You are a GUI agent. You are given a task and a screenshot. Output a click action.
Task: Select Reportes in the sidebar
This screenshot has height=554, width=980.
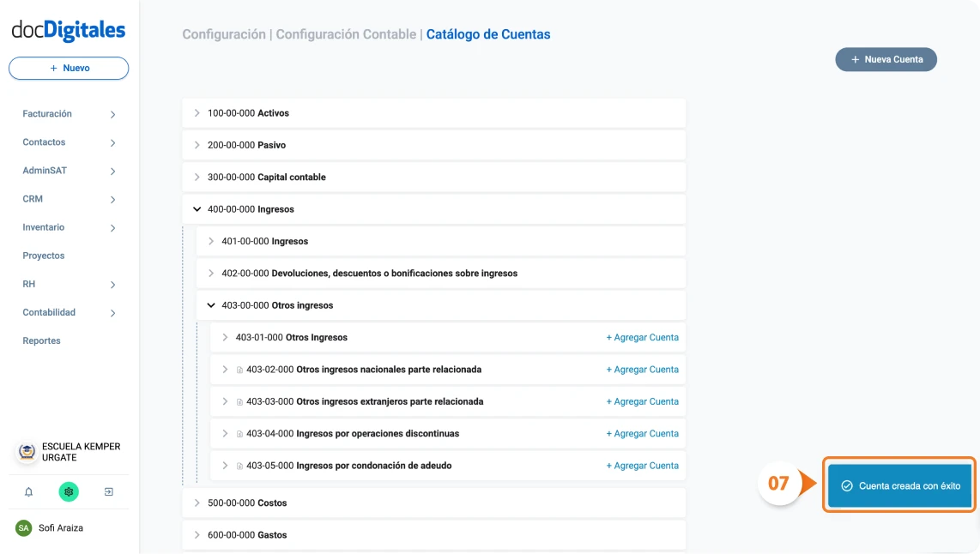tap(40, 340)
